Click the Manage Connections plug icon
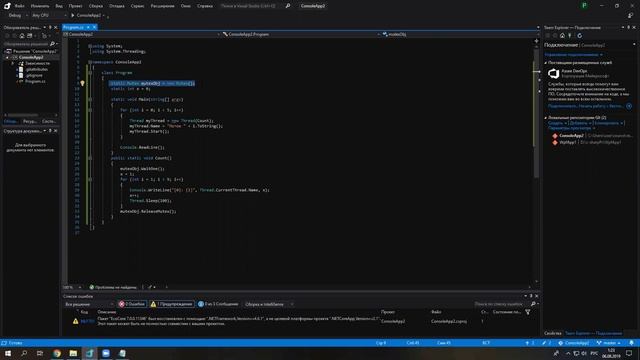 (x=570, y=36)
